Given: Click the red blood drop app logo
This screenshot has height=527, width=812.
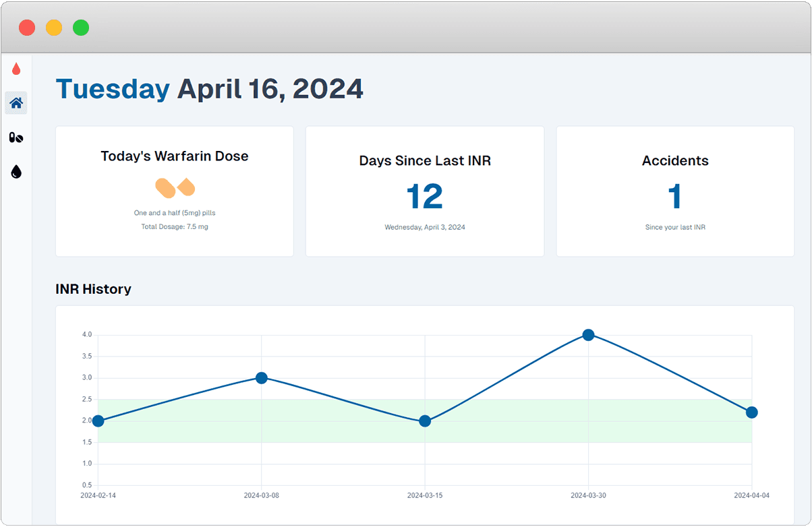Looking at the screenshot, I should [x=16, y=69].
